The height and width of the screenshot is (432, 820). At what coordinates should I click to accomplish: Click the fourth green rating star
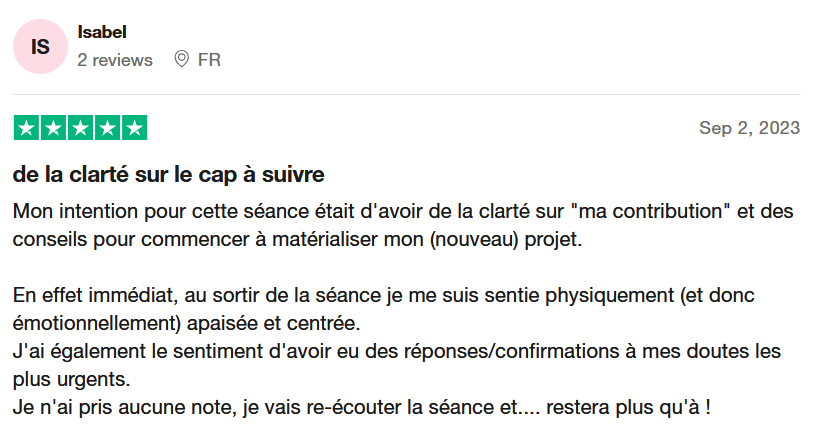point(107,128)
